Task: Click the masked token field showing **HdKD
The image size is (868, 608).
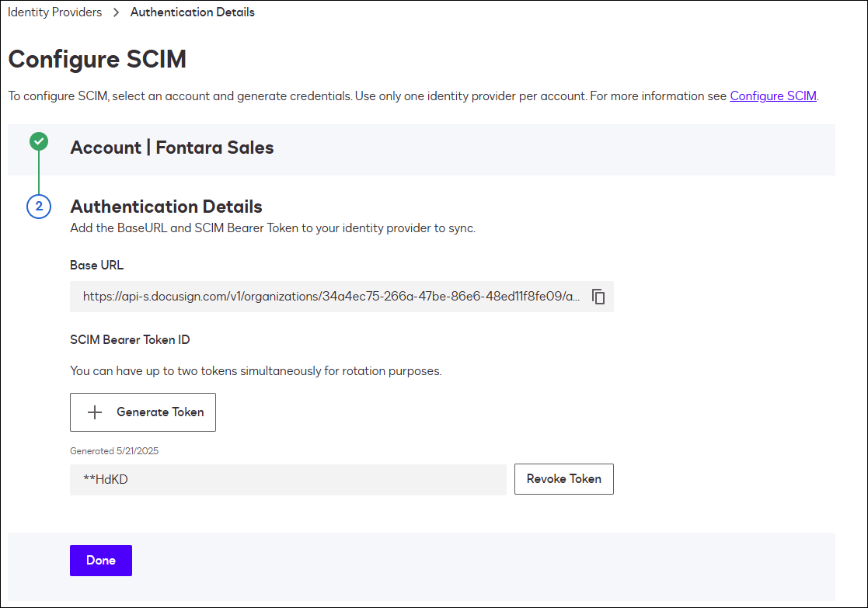Action: coord(288,479)
